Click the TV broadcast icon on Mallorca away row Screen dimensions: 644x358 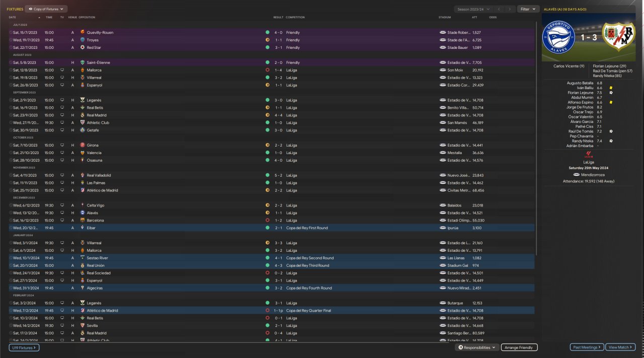point(62,70)
